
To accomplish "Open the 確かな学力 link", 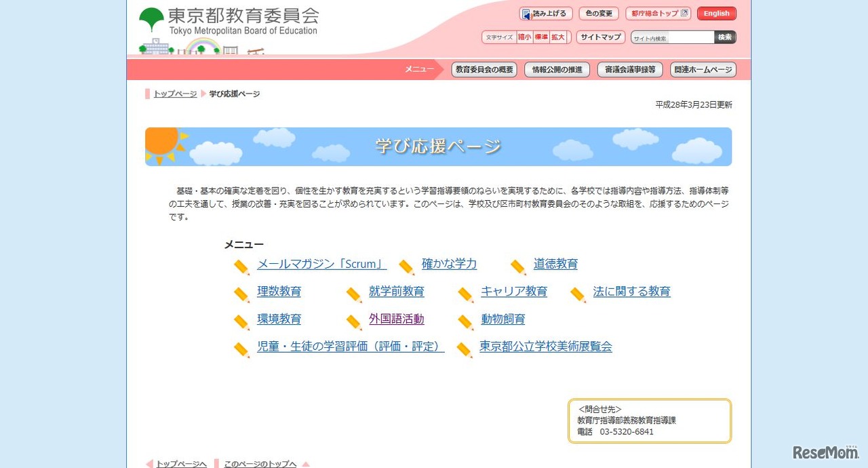I will (x=449, y=265).
